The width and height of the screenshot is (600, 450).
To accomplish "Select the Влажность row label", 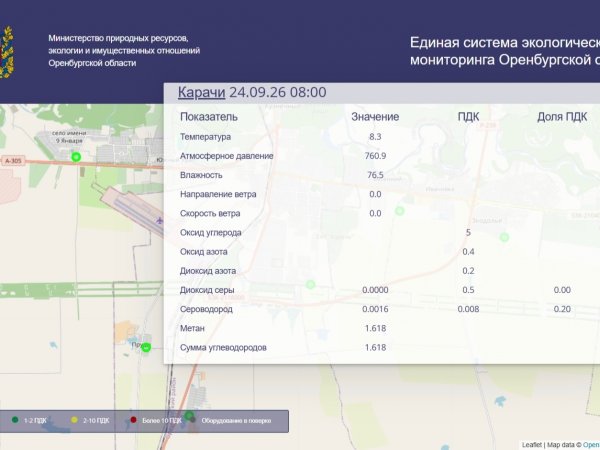I will click(201, 175).
